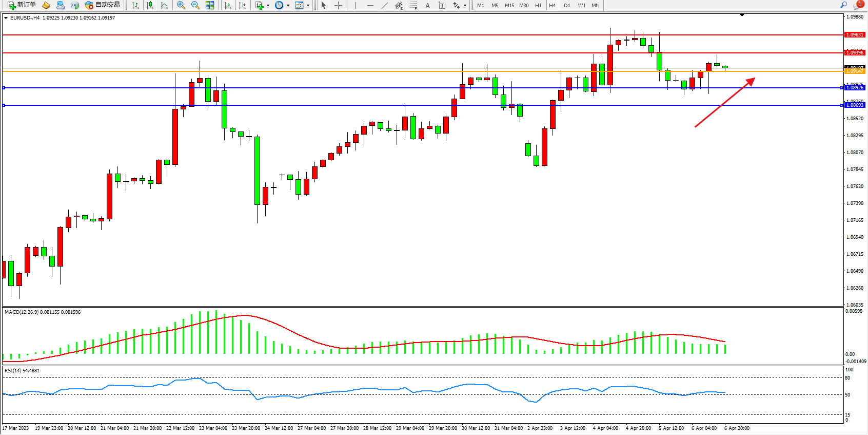The width and height of the screenshot is (868, 435).
Task: Click the 1.09631 red price level label
Action: pos(855,35)
